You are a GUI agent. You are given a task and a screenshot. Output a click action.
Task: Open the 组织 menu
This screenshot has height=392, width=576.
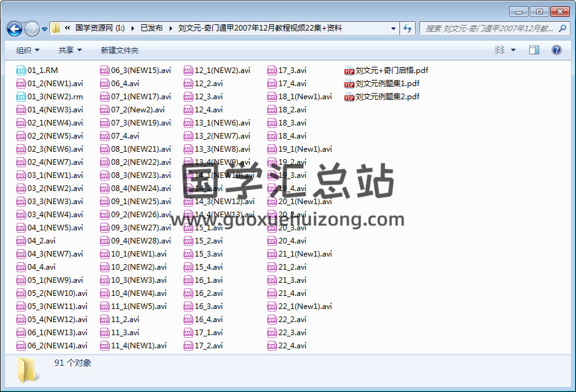[x=27, y=50]
